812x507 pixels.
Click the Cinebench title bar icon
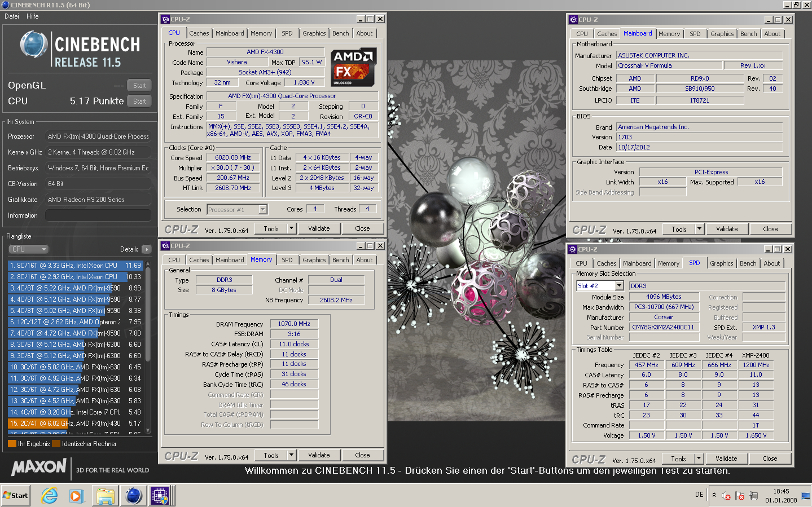point(6,5)
